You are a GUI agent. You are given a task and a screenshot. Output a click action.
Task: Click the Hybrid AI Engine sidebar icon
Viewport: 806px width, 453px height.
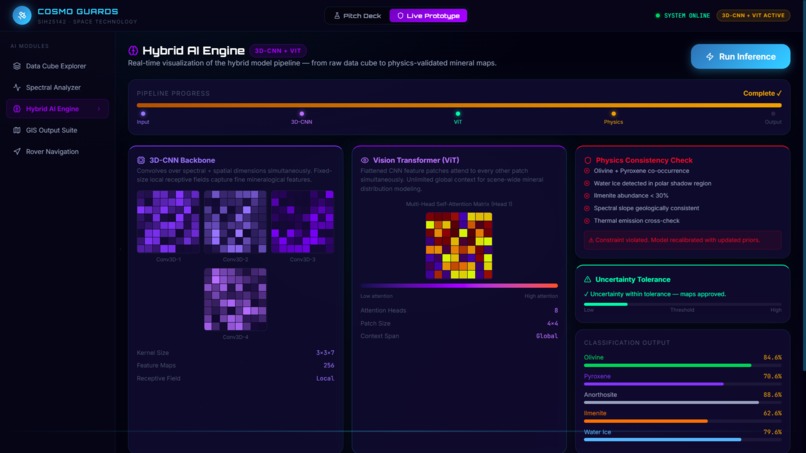[x=17, y=109]
